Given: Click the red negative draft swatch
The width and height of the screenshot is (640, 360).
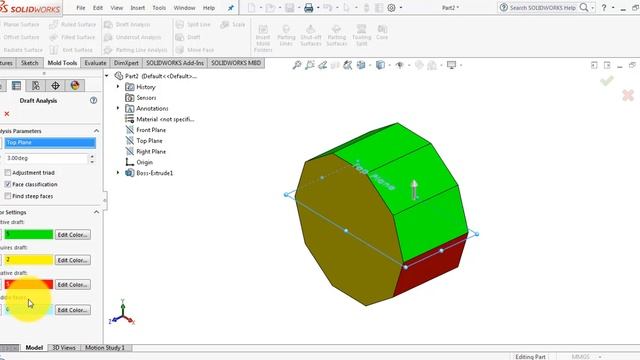Looking at the screenshot, I should click(x=29, y=284).
